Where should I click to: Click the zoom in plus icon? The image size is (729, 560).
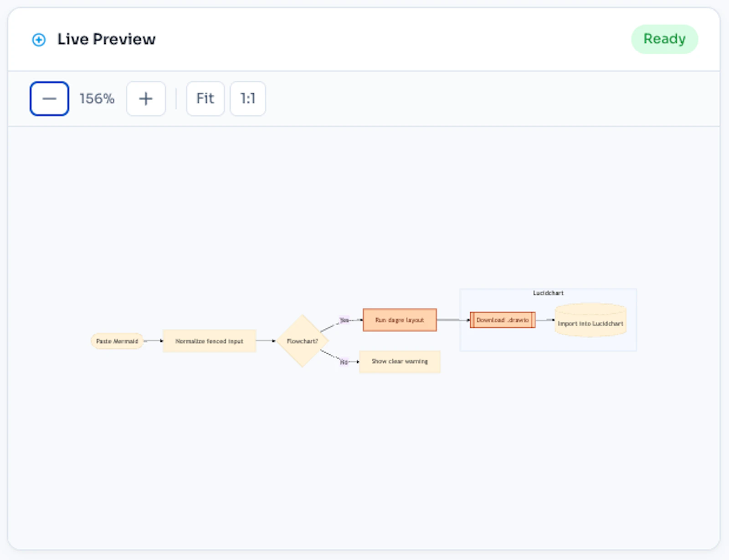(x=145, y=98)
